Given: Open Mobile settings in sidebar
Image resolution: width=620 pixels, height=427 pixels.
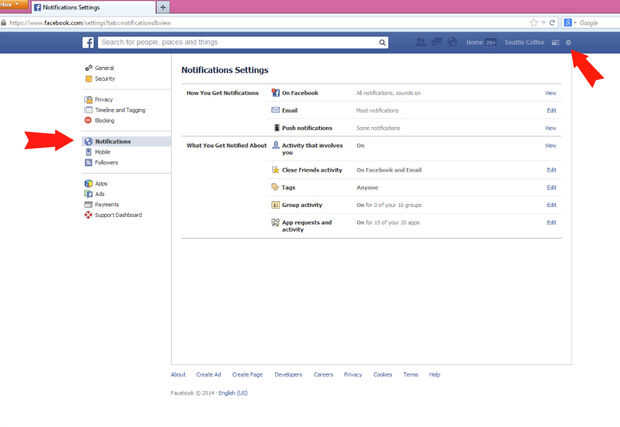Looking at the screenshot, I should tap(102, 152).
